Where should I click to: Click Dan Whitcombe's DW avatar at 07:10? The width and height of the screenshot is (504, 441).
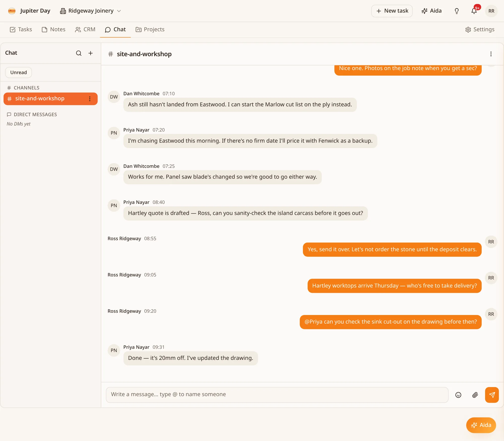click(x=114, y=97)
